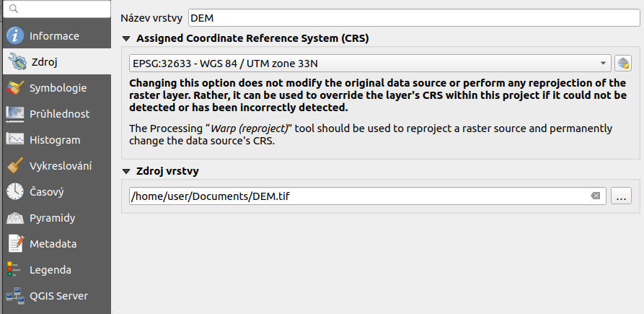Open the Histogram icon
The image size is (644, 314).
click(x=15, y=140)
